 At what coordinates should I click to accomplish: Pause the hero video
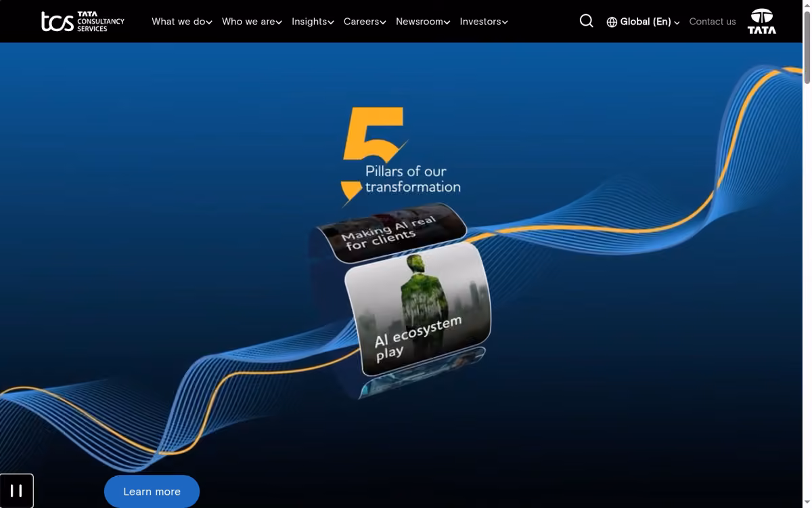pyautogui.click(x=16, y=490)
